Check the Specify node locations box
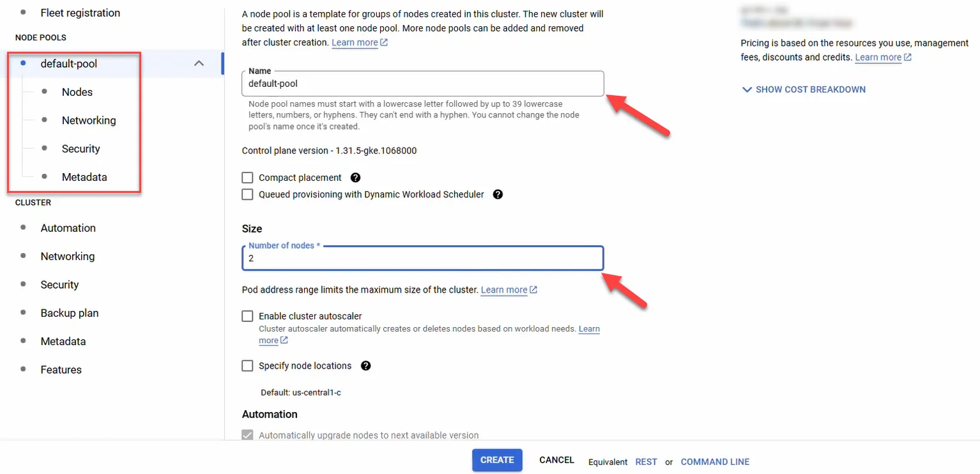 coord(247,366)
